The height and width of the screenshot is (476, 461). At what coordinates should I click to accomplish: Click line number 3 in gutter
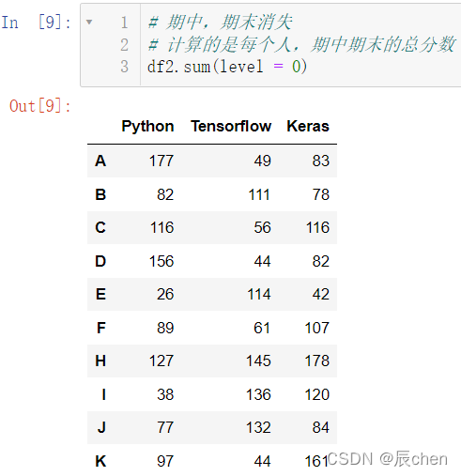click(x=124, y=67)
